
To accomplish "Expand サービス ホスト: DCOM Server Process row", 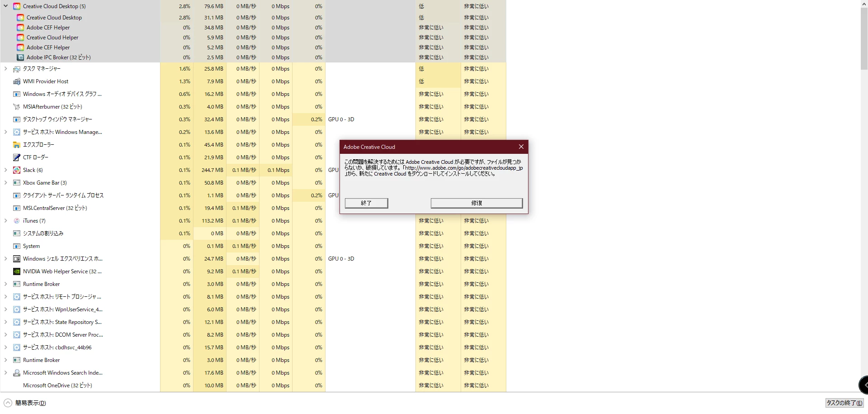I will tap(5, 335).
